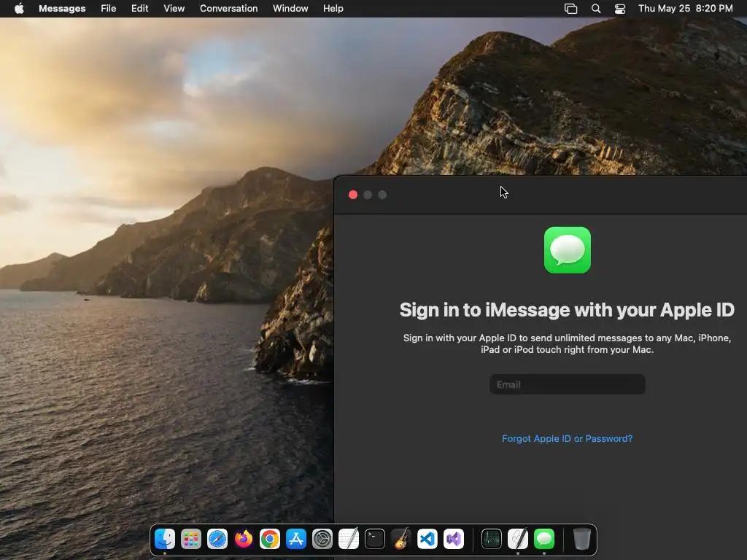Open the Window menu
747x560 pixels.
coord(290,9)
